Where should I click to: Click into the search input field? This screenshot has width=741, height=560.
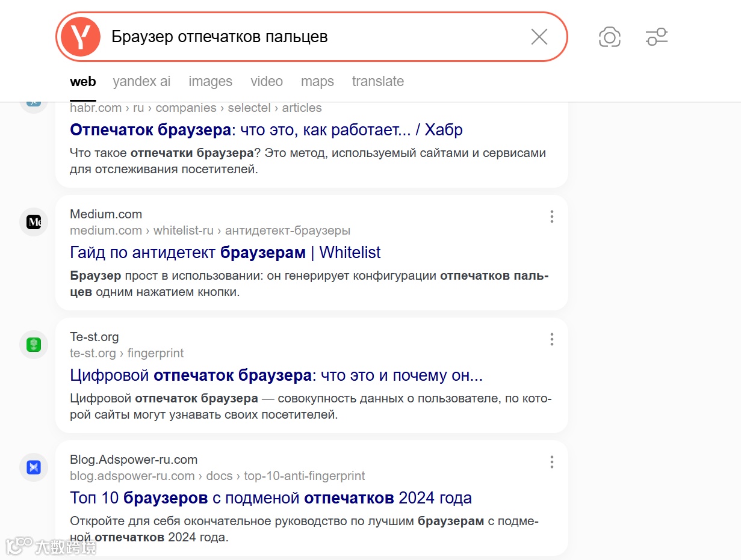[x=313, y=37]
